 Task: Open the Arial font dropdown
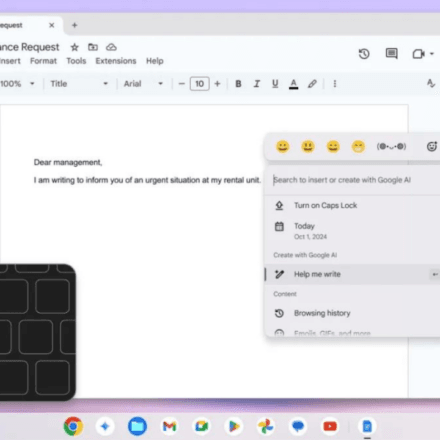[143, 84]
